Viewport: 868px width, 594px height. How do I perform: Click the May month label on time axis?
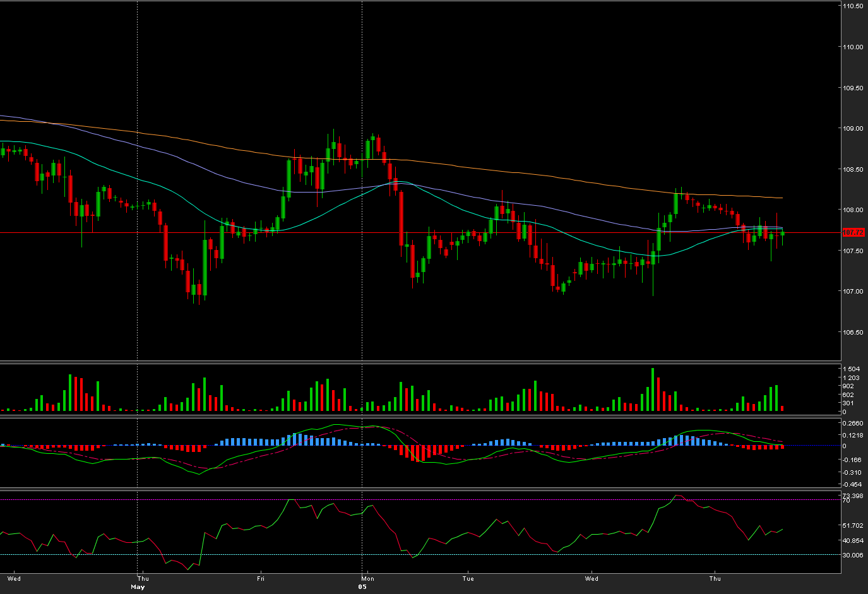tap(138, 587)
